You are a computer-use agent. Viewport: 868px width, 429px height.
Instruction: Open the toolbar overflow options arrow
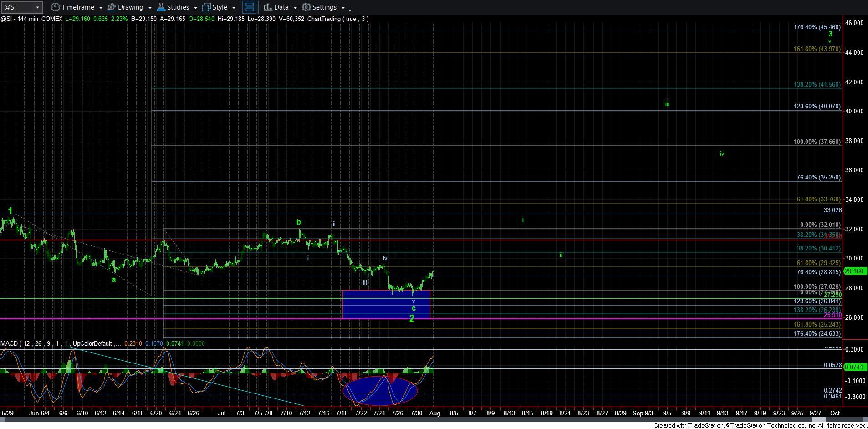[x=350, y=9]
